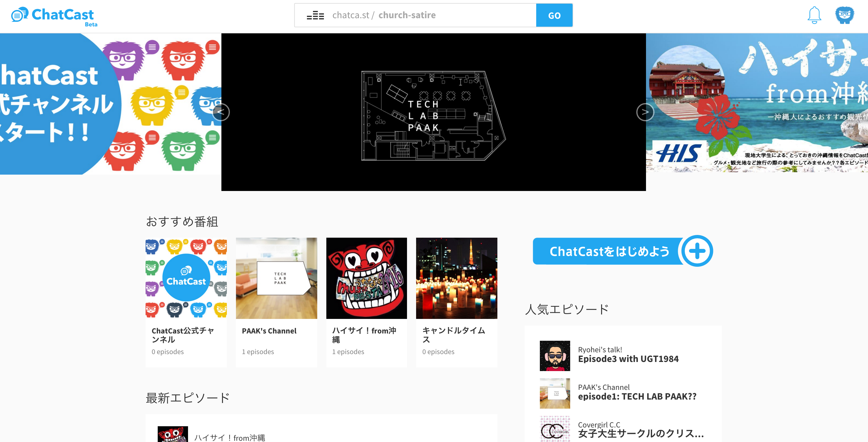The height and width of the screenshot is (442, 868).
Task: Open the ChatCast公式チャンネル thumbnail
Action: tap(186, 278)
